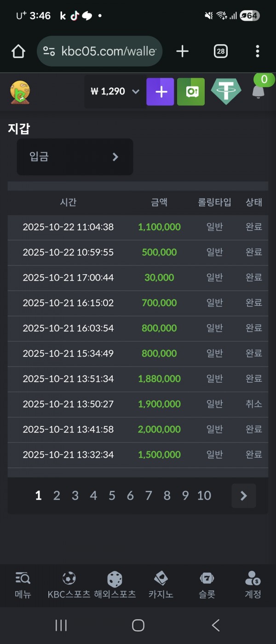
Task: Tap the Tether coin icon
Action: point(226,91)
